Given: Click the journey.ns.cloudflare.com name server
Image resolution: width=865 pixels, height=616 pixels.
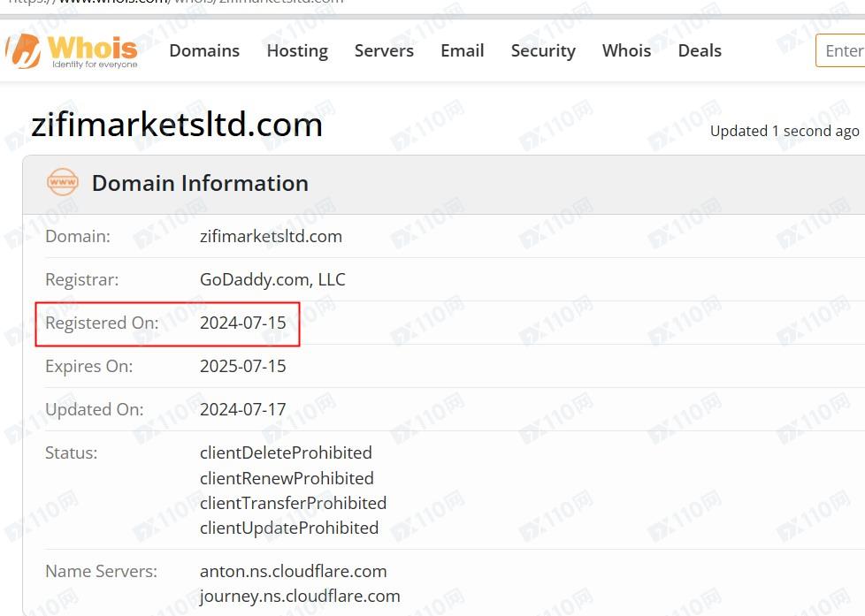Looking at the screenshot, I should coord(300,596).
